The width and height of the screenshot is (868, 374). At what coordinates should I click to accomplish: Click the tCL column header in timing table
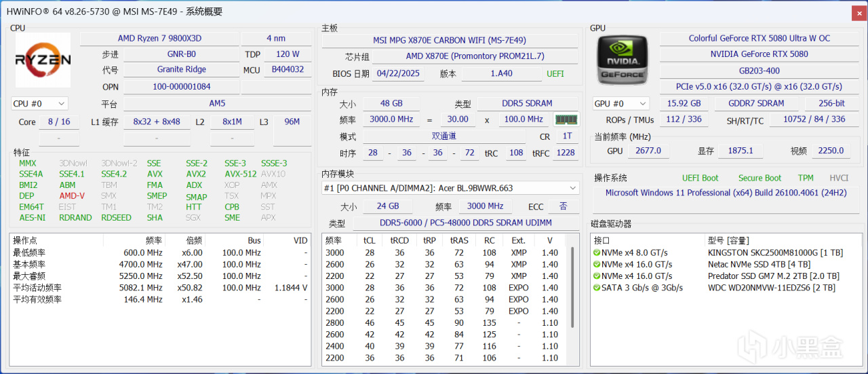370,240
